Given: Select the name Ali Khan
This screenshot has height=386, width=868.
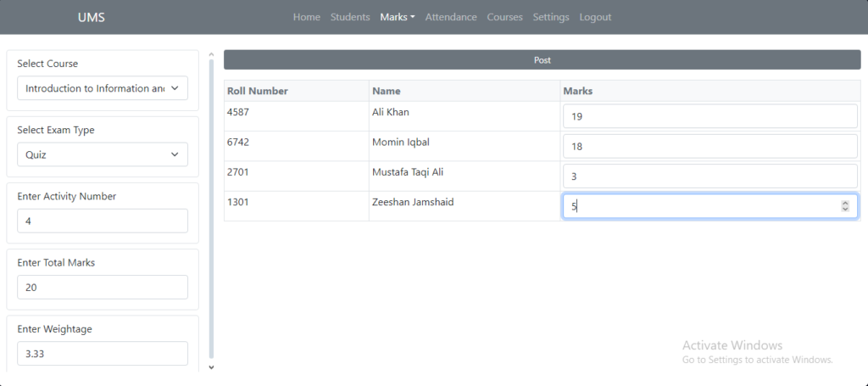Looking at the screenshot, I should click(391, 112).
